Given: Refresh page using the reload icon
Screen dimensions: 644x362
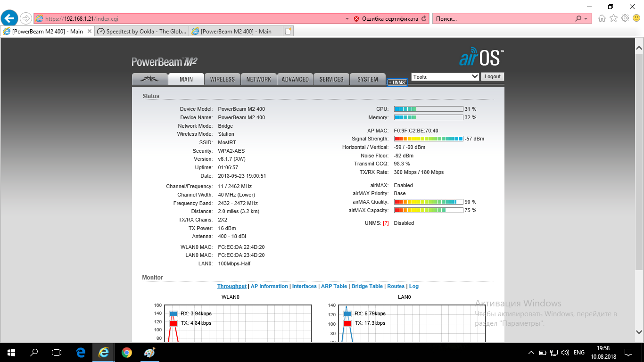Looking at the screenshot, I should (424, 19).
